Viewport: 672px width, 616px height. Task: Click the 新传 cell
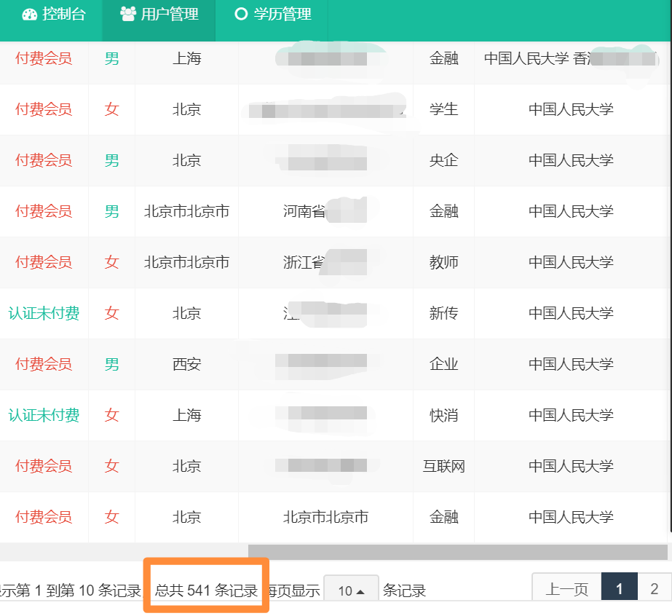pyautogui.click(x=443, y=313)
